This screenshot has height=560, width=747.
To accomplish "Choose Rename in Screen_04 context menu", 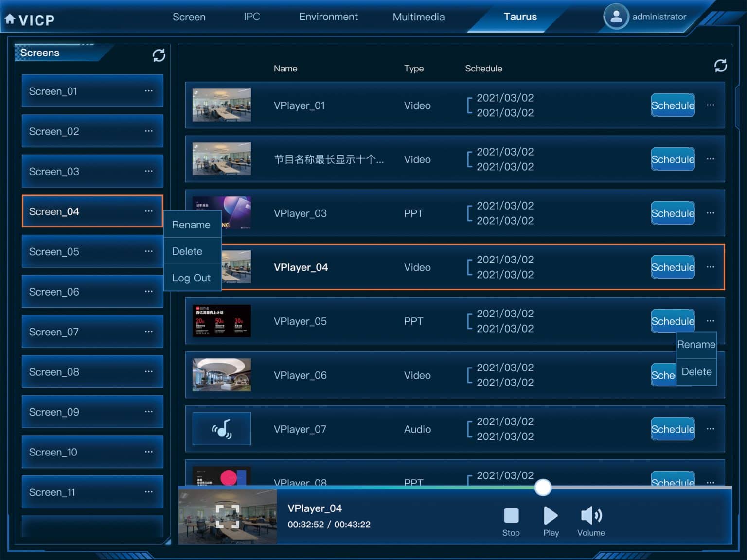I will point(192,225).
